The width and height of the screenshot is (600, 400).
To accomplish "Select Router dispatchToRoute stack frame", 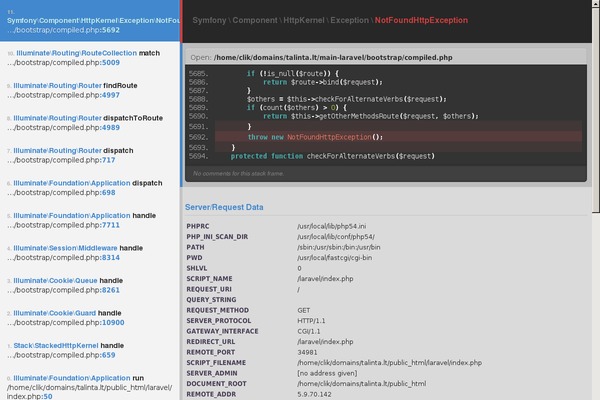I will [x=90, y=123].
